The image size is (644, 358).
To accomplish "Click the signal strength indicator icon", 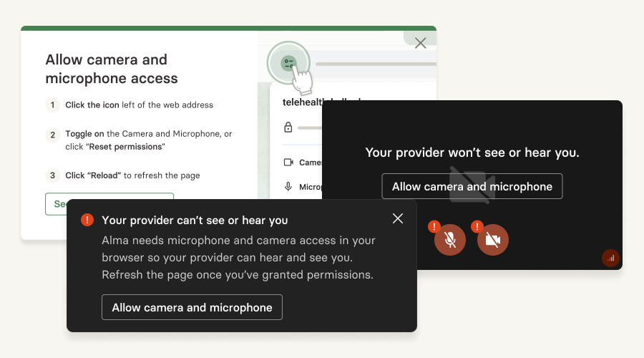I will coord(611,258).
